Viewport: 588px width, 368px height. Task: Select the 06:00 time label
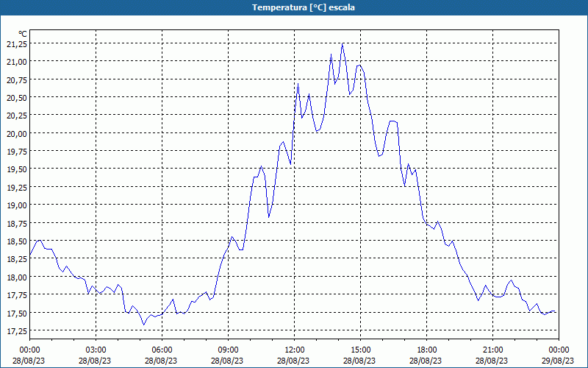click(x=162, y=350)
